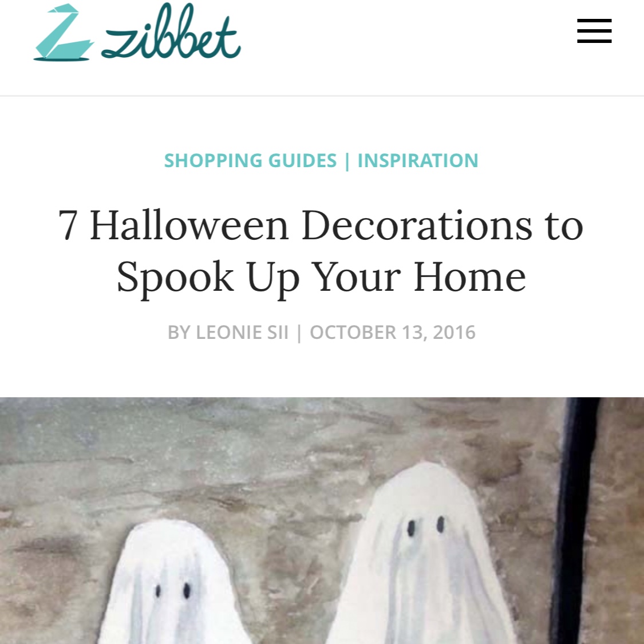Open the Shopping Guides category
Image resolution: width=644 pixels, height=644 pixels.
(250, 160)
